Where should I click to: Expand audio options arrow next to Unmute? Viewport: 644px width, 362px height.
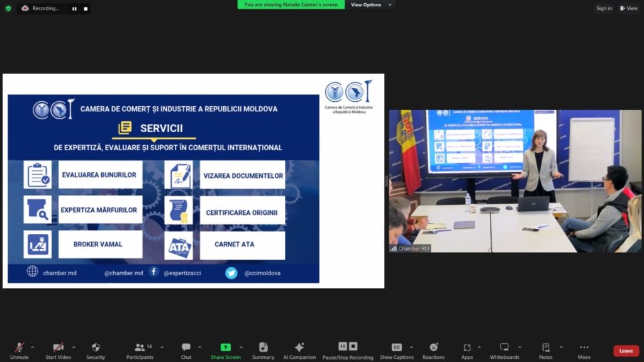coord(33,347)
